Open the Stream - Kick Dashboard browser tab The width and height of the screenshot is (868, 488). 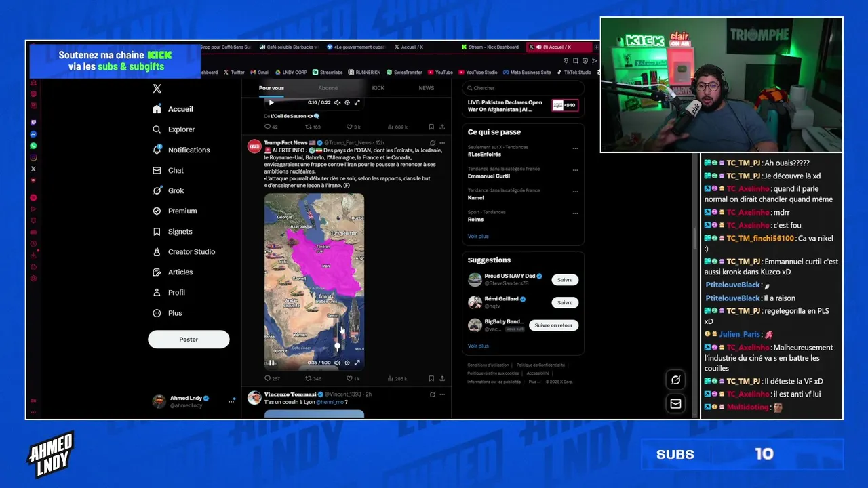point(490,47)
